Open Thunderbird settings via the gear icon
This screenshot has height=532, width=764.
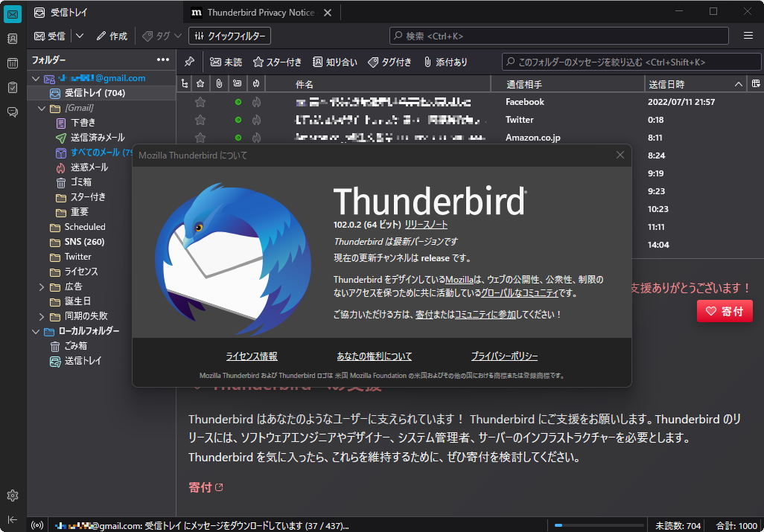[x=12, y=495]
